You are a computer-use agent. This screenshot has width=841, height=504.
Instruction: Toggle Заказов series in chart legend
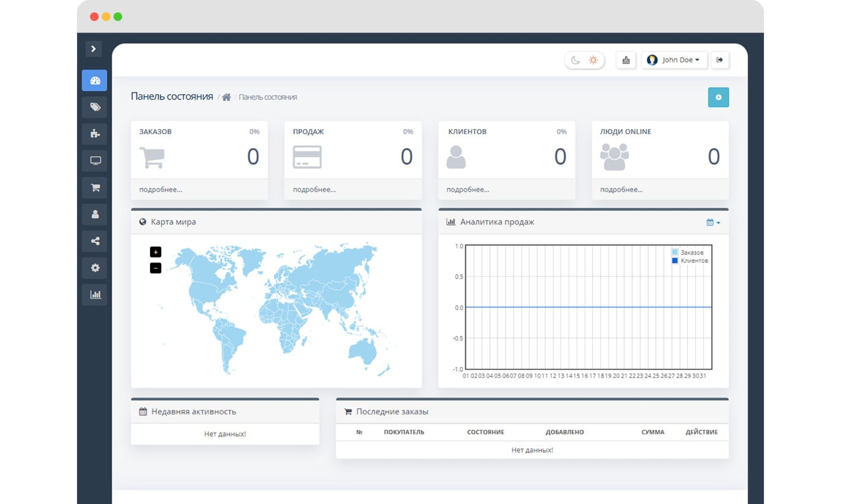691,252
